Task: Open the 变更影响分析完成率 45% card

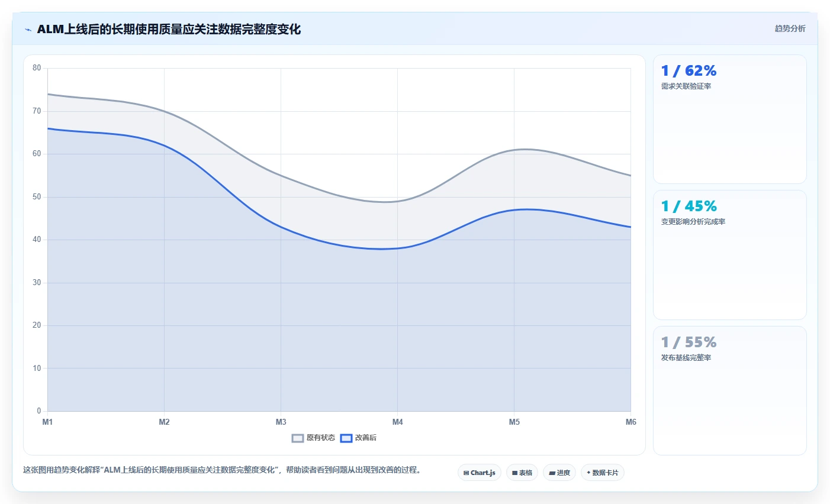Action: (730, 255)
